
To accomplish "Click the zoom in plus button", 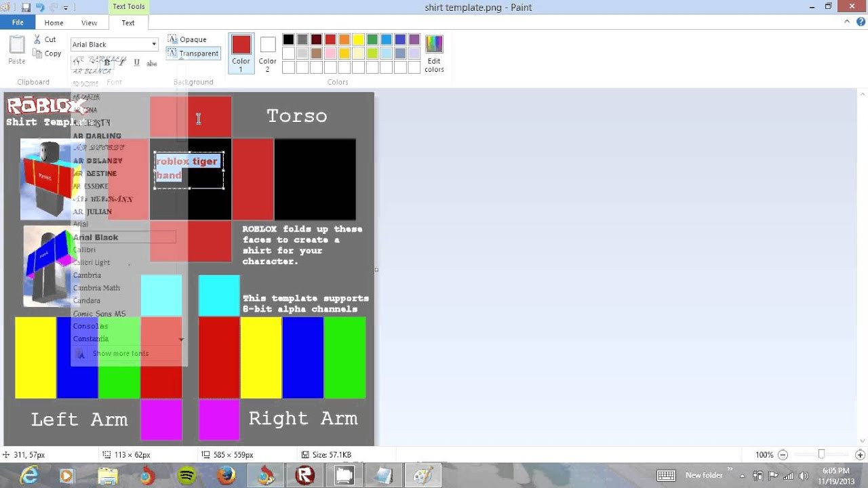I will coord(860,455).
